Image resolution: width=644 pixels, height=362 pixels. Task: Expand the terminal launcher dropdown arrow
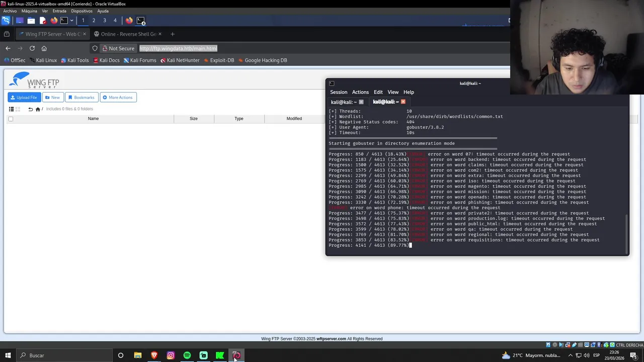tap(71, 21)
